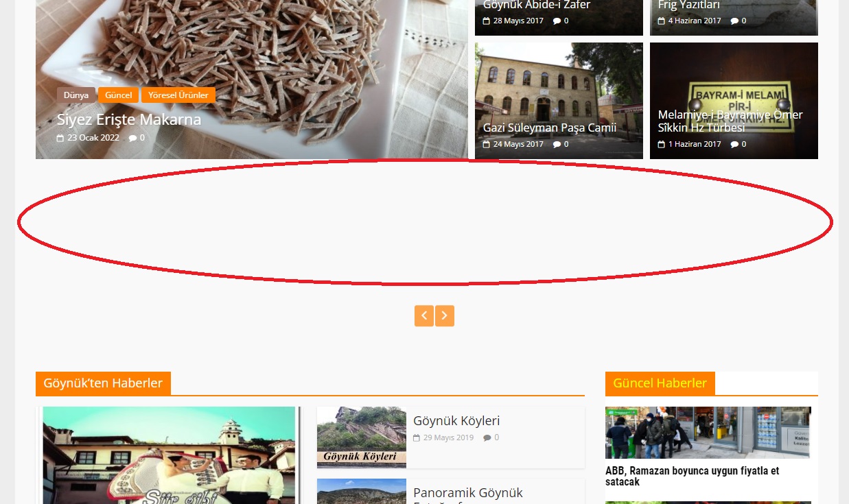Click comment icon under Göynük Köyleri
This screenshot has width=849, height=504.
(x=487, y=437)
